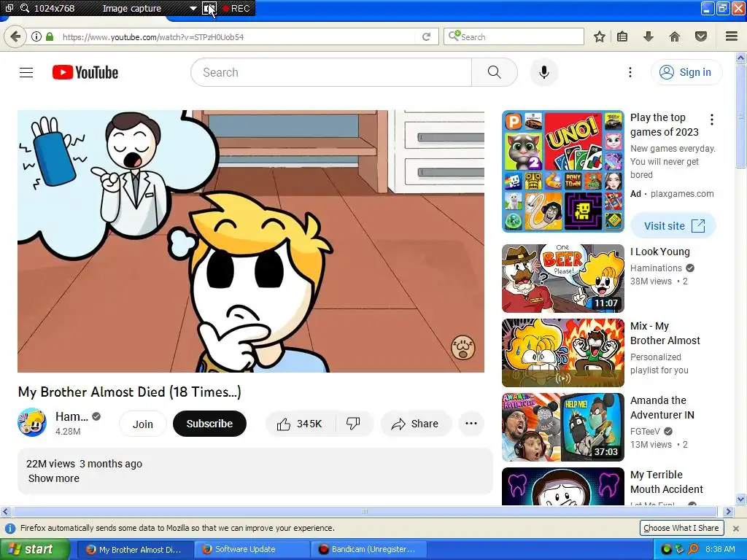747x560 pixels.
Task: Open YouTube settings three-dot menu
Action: tap(630, 72)
